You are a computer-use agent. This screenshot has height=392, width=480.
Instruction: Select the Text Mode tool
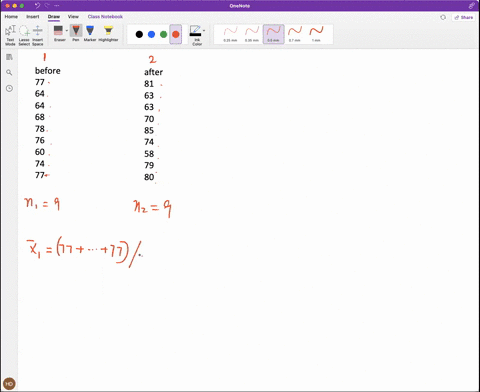[10, 35]
